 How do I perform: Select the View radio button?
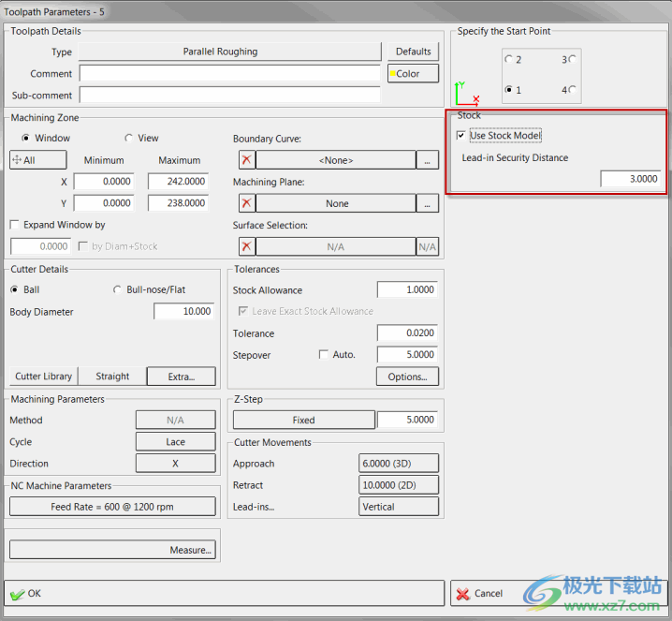(128, 138)
